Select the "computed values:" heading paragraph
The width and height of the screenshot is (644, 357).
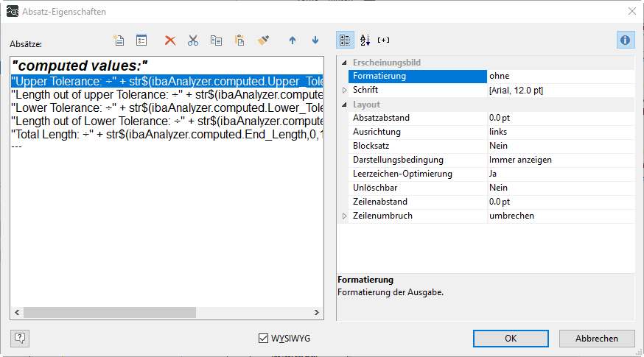point(80,65)
